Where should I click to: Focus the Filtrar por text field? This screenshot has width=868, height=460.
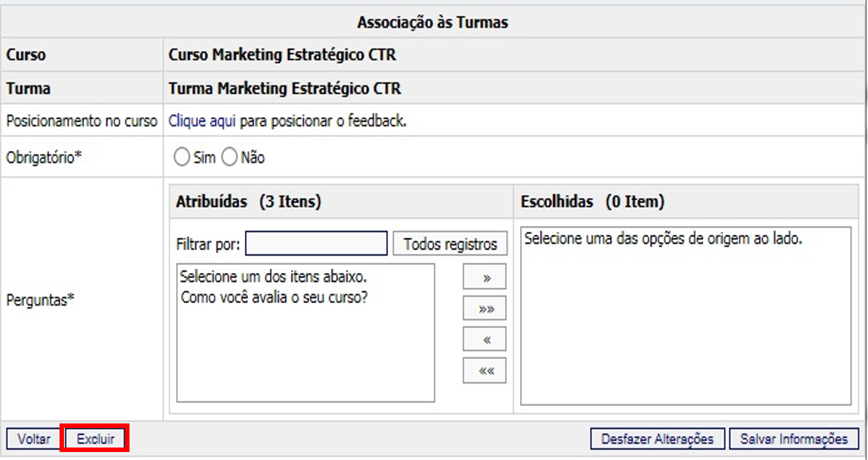[x=316, y=244]
